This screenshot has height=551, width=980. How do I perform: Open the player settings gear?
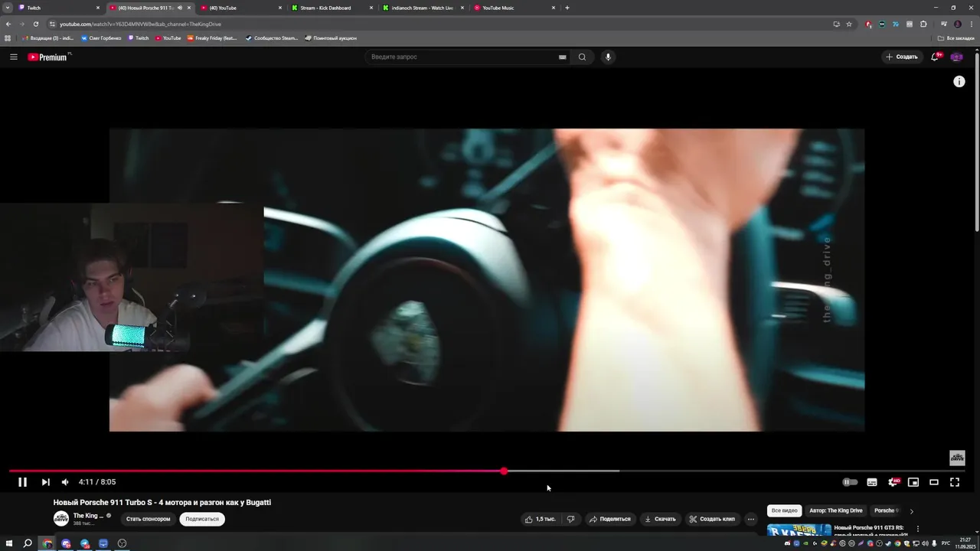coord(893,482)
